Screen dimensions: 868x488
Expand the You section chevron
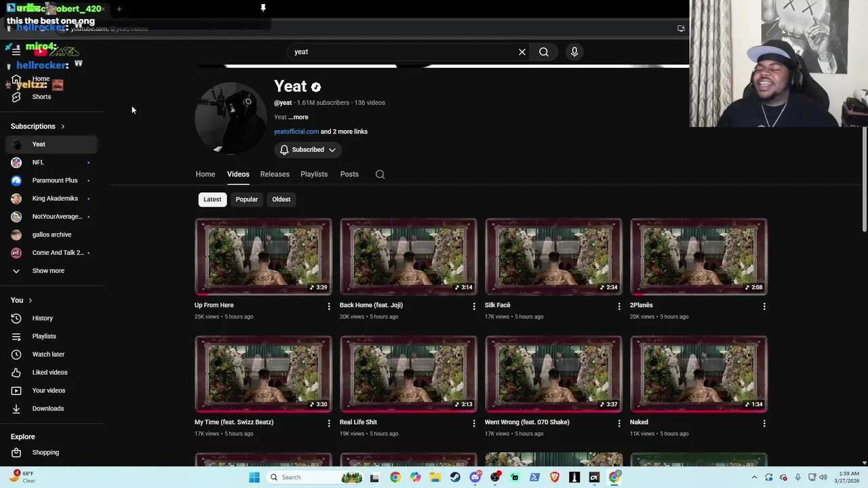click(31, 300)
